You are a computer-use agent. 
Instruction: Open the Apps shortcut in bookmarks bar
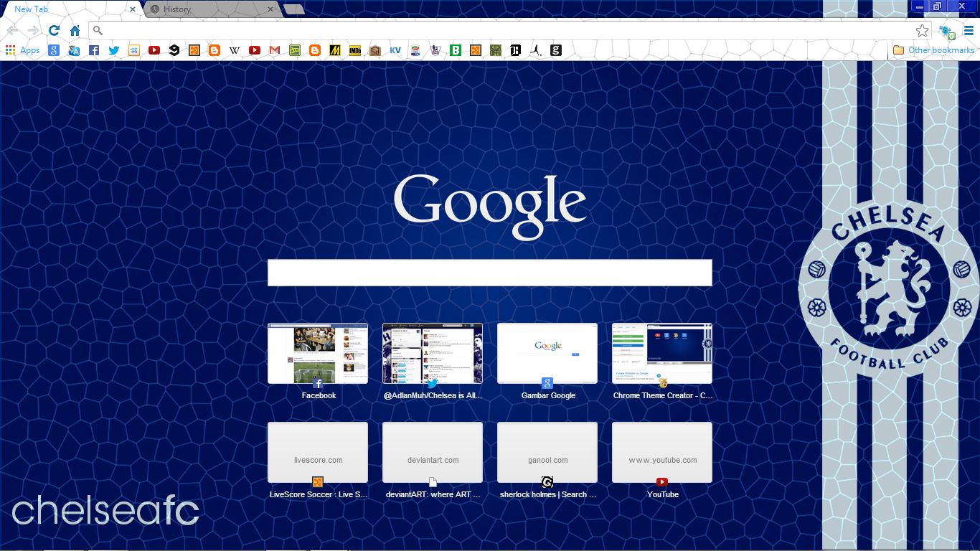22,50
